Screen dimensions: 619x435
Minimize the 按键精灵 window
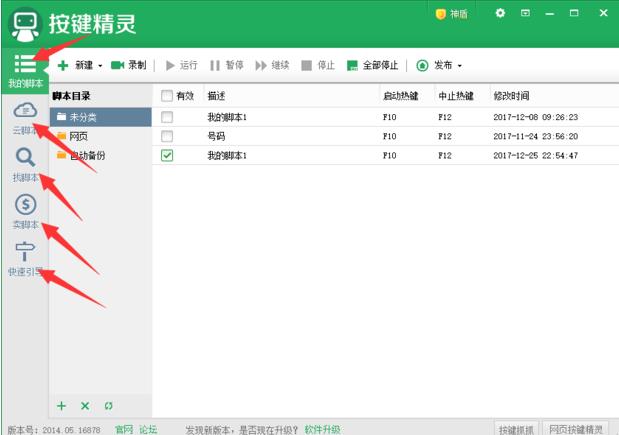coord(550,13)
